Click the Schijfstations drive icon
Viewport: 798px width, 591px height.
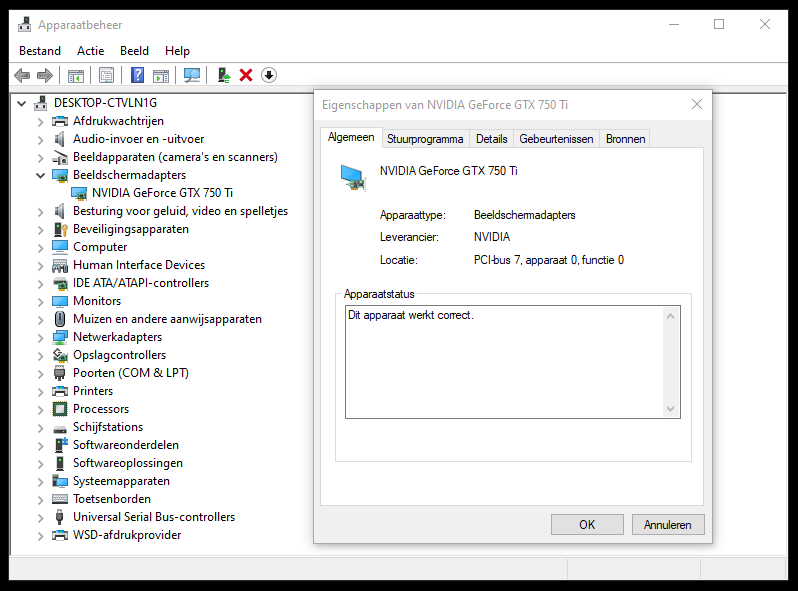point(60,428)
